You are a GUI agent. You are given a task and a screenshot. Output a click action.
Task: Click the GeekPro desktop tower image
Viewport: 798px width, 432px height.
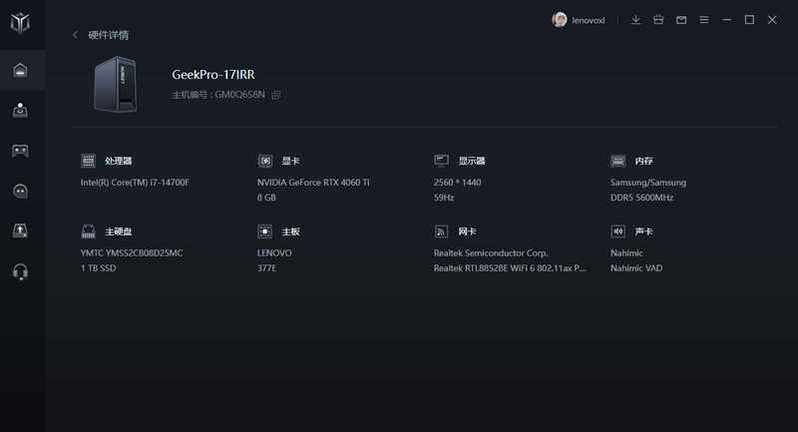pos(116,84)
